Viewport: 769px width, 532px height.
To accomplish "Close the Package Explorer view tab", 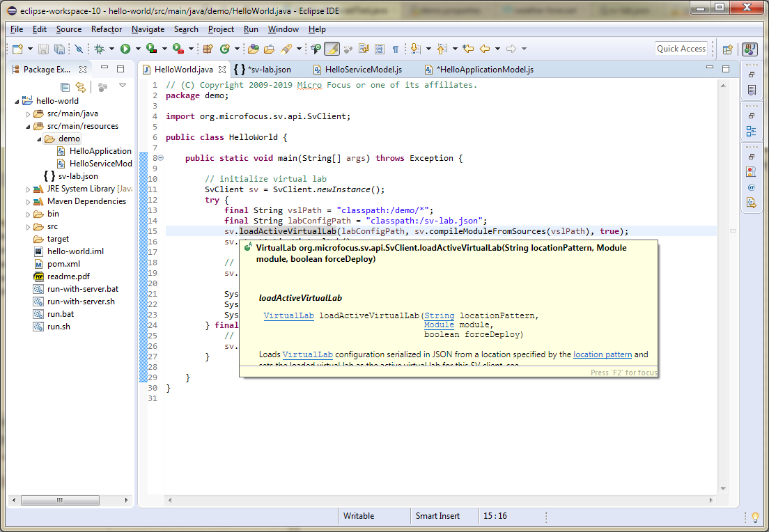I will (x=83, y=70).
